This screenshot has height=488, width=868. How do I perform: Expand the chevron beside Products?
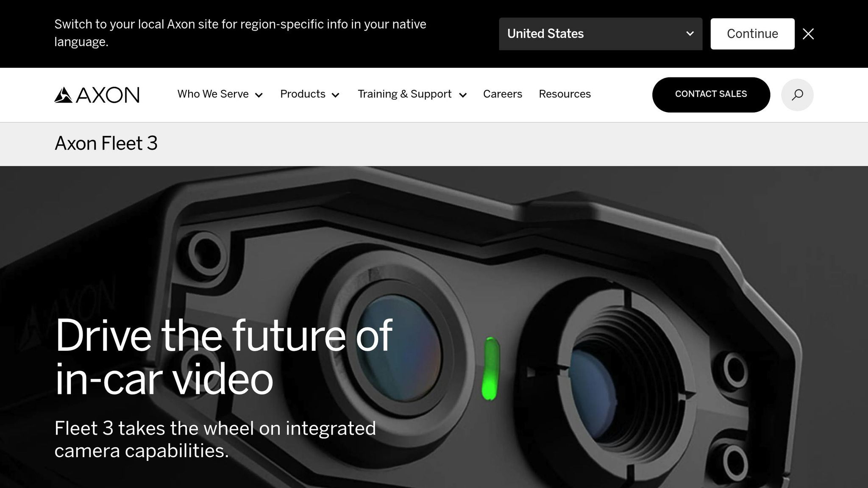click(x=335, y=95)
